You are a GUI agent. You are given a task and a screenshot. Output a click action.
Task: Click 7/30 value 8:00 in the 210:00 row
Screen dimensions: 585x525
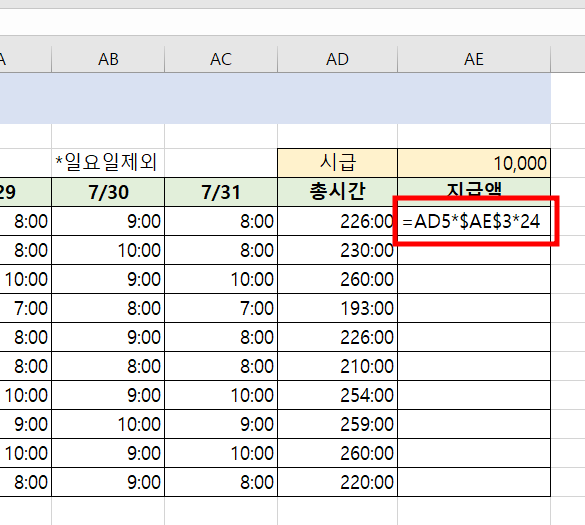point(108,366)
